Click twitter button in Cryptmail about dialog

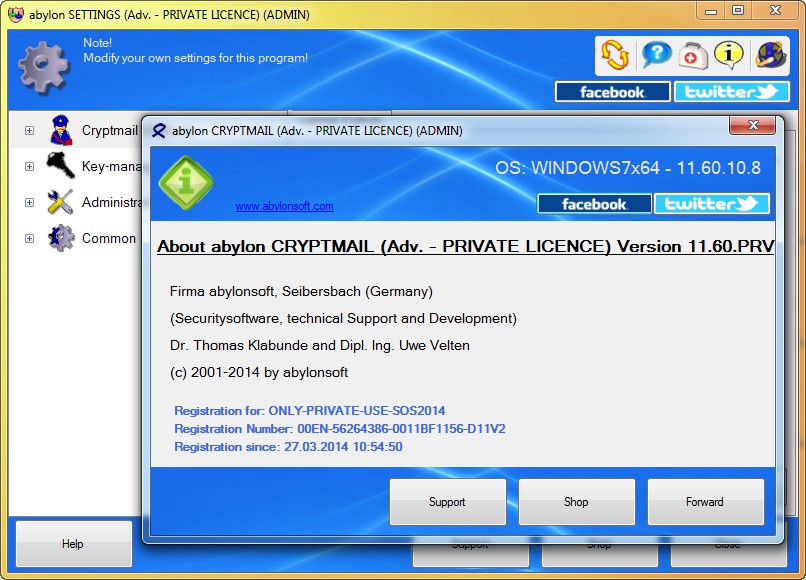712,204
